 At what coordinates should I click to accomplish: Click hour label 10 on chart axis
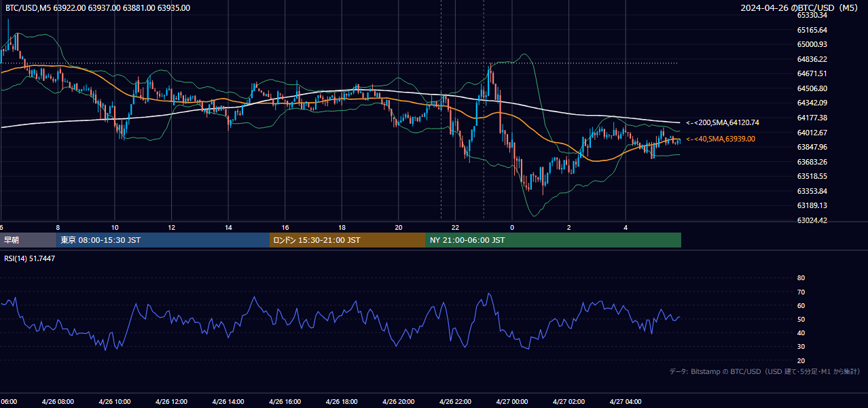pos(115,228)
